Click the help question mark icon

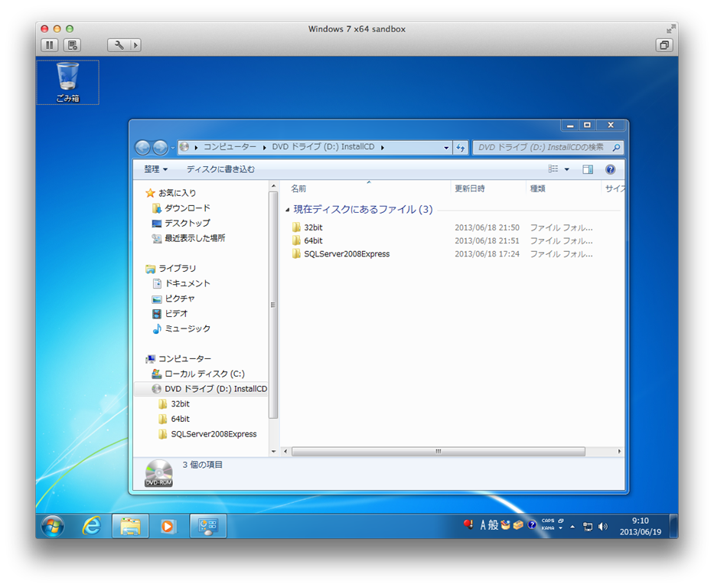(x=610, y=169)
